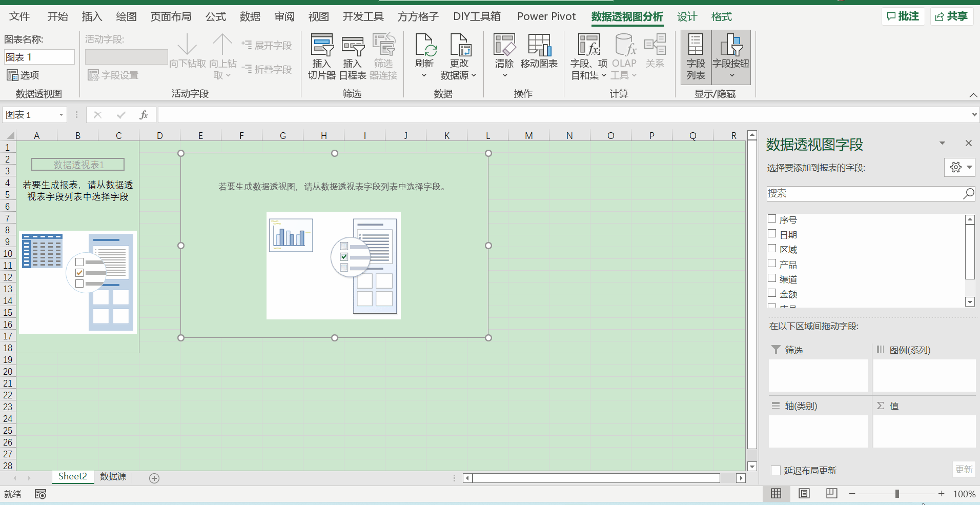Click the zoom slider handle
Viewport: 980px width, 505px height.
[x=897, y=494]
